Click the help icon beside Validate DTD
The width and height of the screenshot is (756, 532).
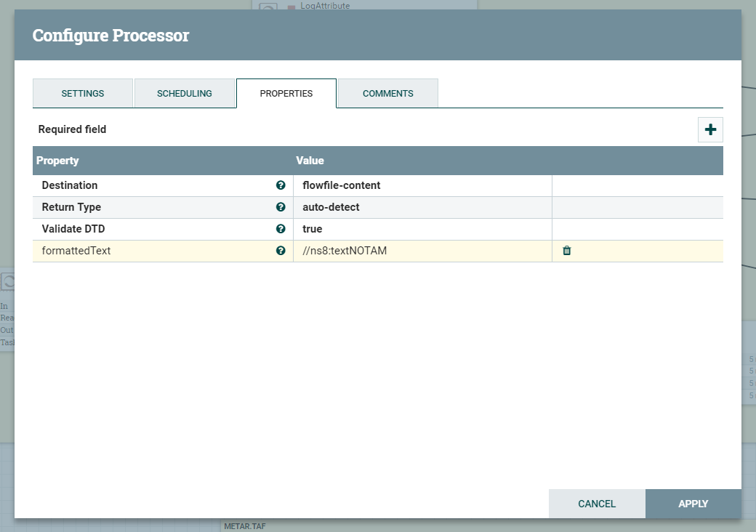(x=281, y=229)
